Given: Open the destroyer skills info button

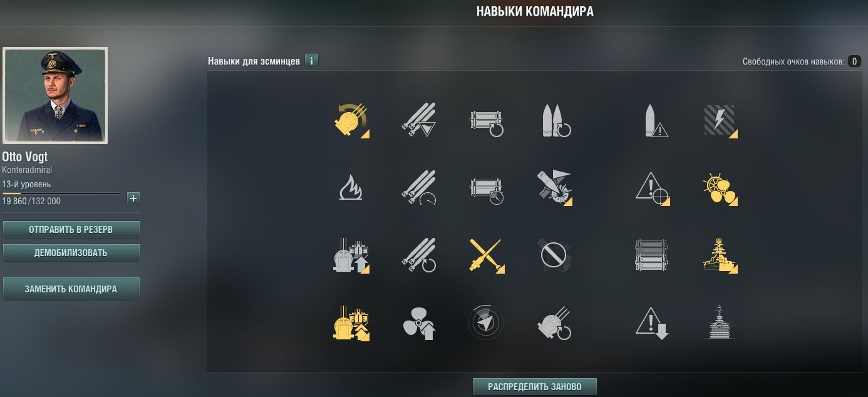Looking at the screenshot, I should pos(311,61).
